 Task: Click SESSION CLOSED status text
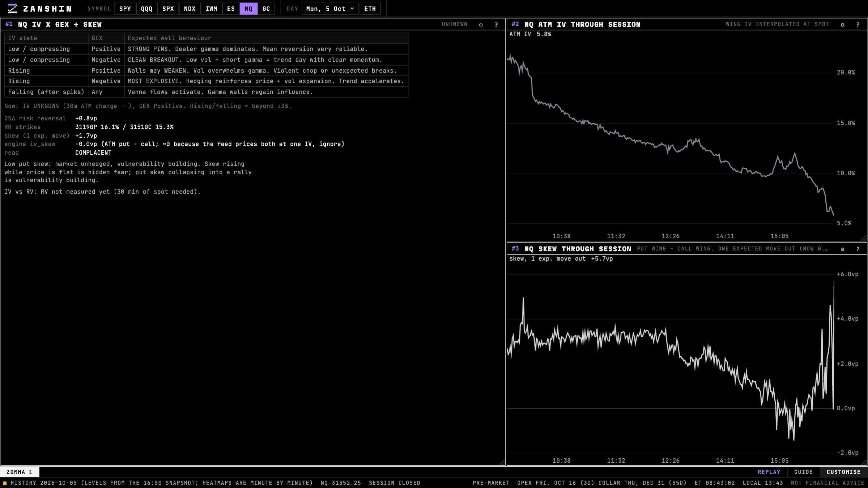point(395,483)
